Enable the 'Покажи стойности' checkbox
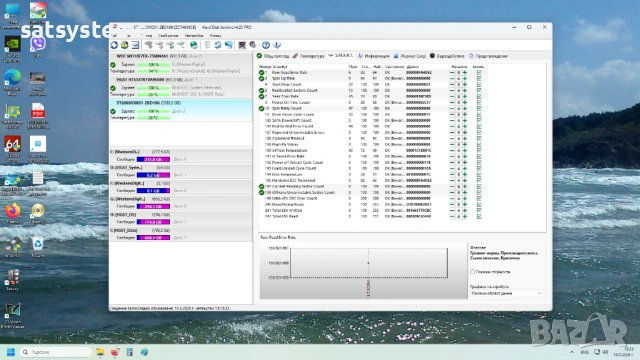Screen dimensions: 640x360 [472, 272]
